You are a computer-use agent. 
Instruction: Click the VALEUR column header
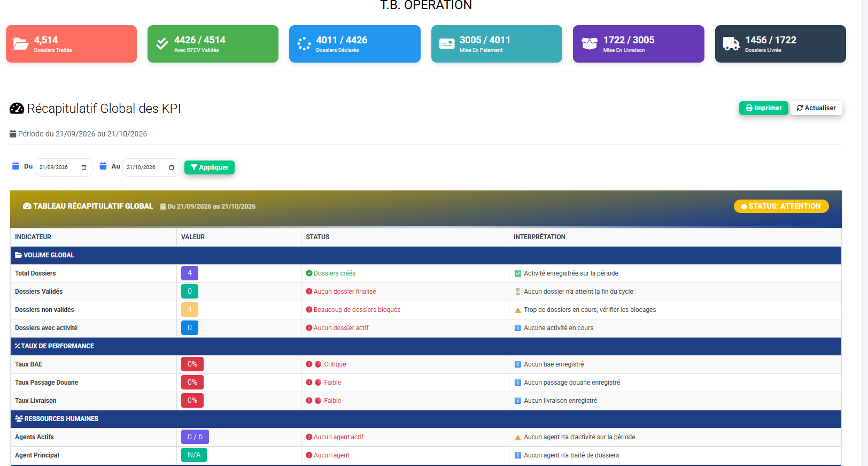click(x=193, y=237)
